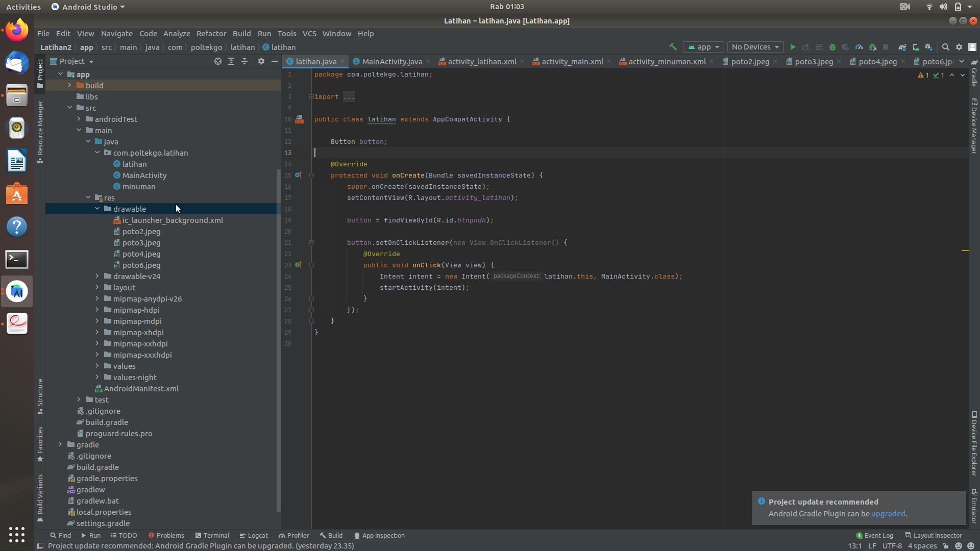Click the Make Project hammer icon

click(x=673, y=47)
